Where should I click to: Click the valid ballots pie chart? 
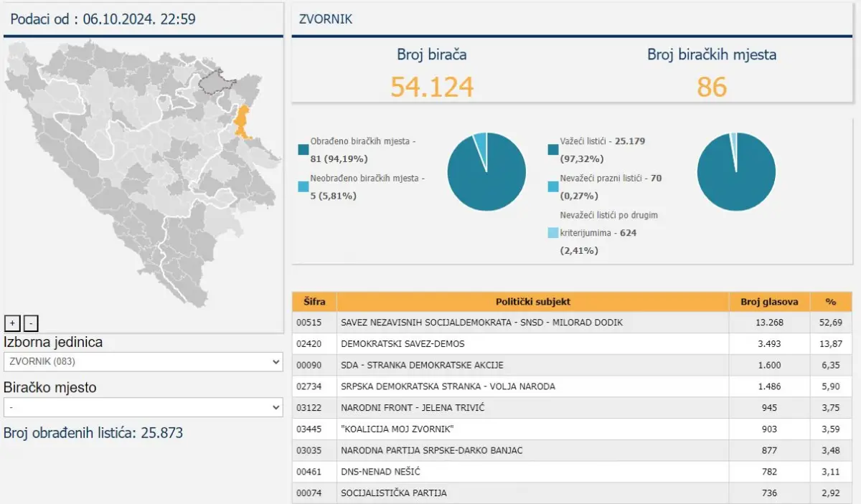pyautogui.click(x=736, y=171)
